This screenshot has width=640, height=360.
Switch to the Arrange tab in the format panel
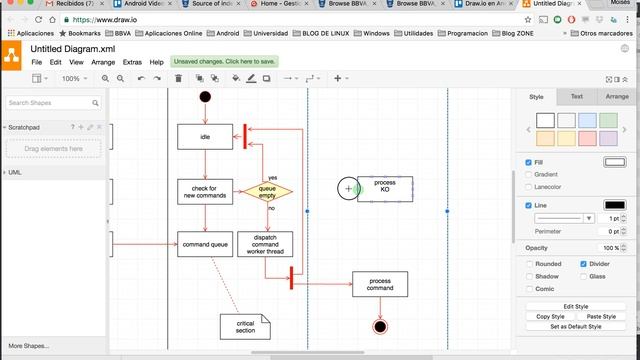[617, 97]
